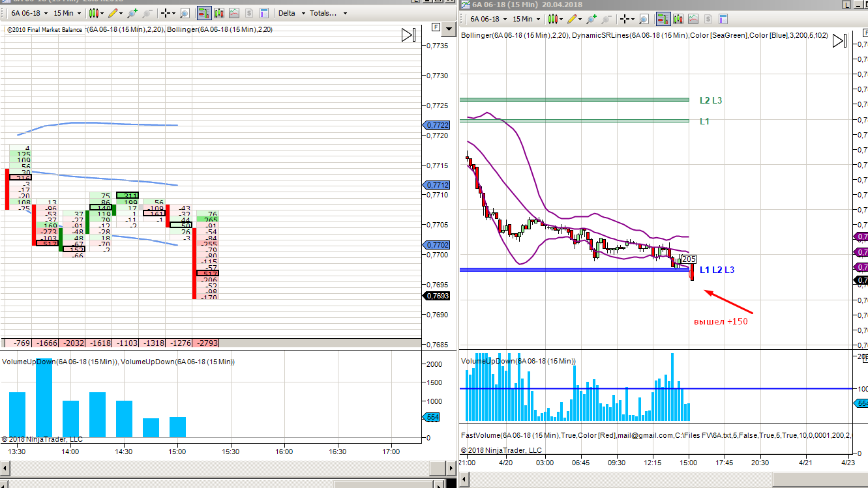868x488 pixels.
Task: Jump to last bar in right chart
Action: (840, 41)
